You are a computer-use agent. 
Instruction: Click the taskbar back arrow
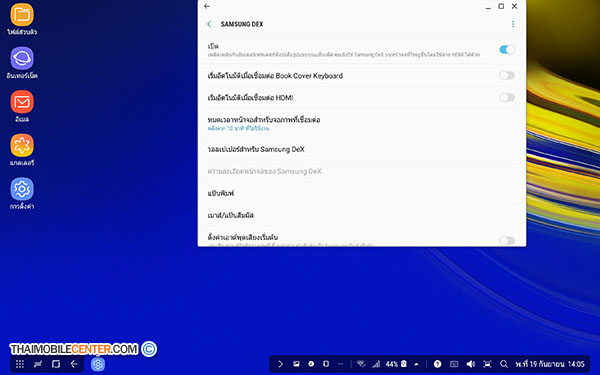[x=74, y=364]
